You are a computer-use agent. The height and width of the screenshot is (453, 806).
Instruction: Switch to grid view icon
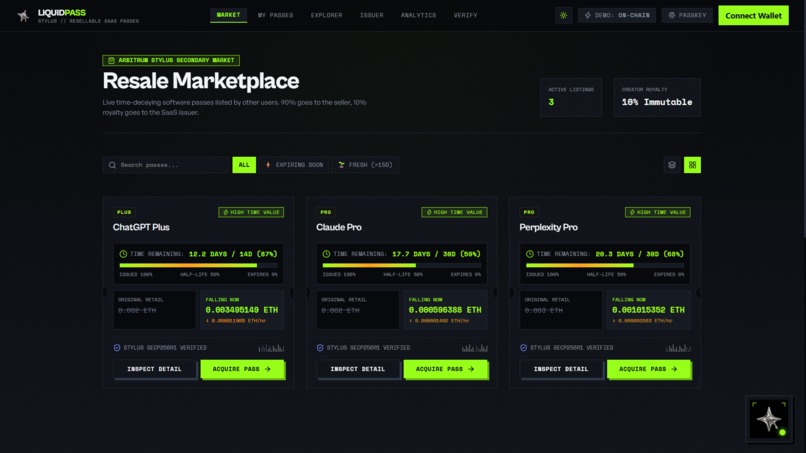(692, 165)
